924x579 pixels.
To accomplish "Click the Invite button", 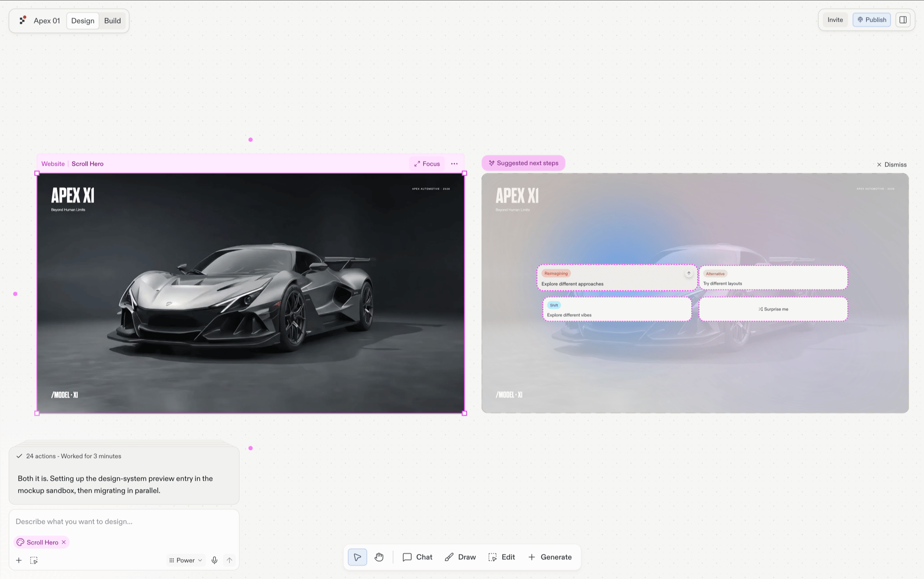I will (x=835, y=20).
